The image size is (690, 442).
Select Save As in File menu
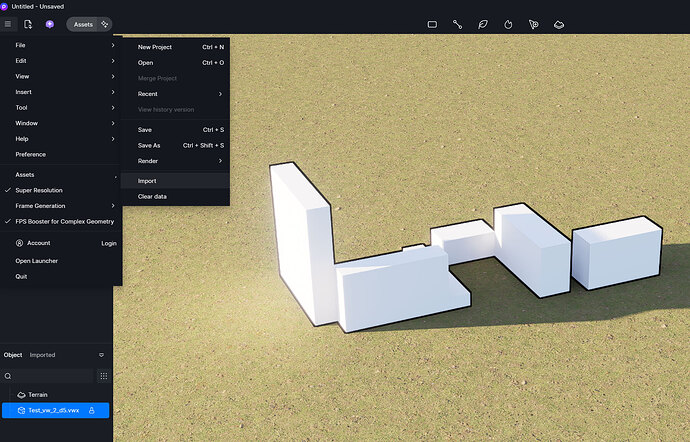pyautogui.click(x=149, y=145)
